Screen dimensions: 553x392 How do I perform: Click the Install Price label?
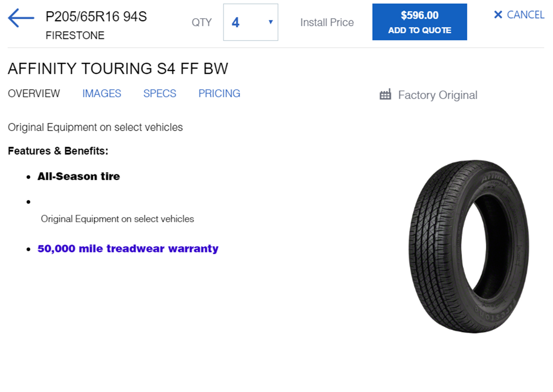tap(327, 23)
